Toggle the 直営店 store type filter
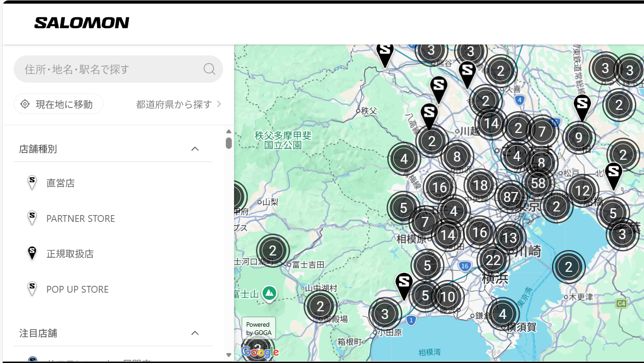Image resolution: width=644 pixels, height=363 pixels. point(60,183)
